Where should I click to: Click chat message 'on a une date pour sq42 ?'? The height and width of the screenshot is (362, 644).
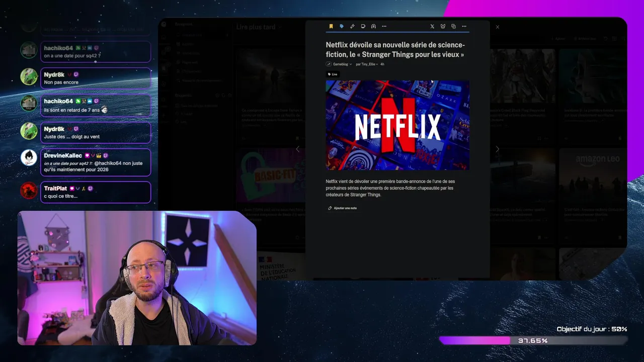click(x=72, y=56)
